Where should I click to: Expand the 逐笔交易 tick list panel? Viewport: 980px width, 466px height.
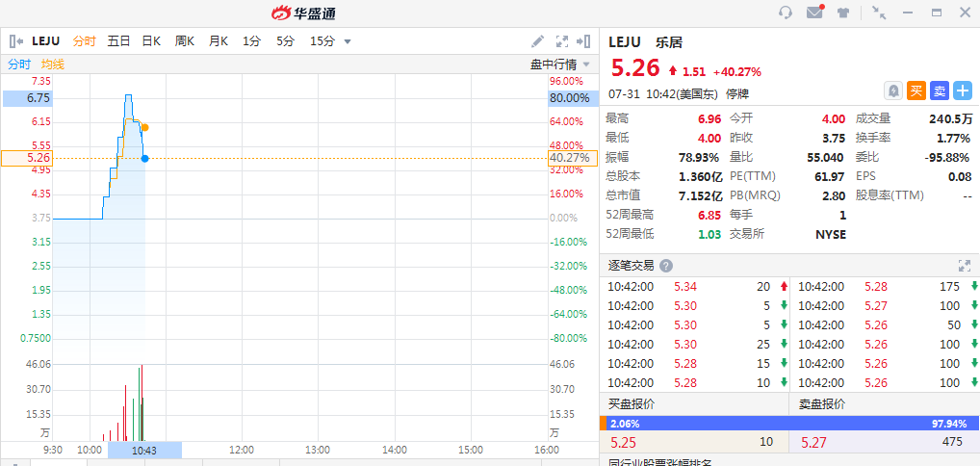[965, 265]
